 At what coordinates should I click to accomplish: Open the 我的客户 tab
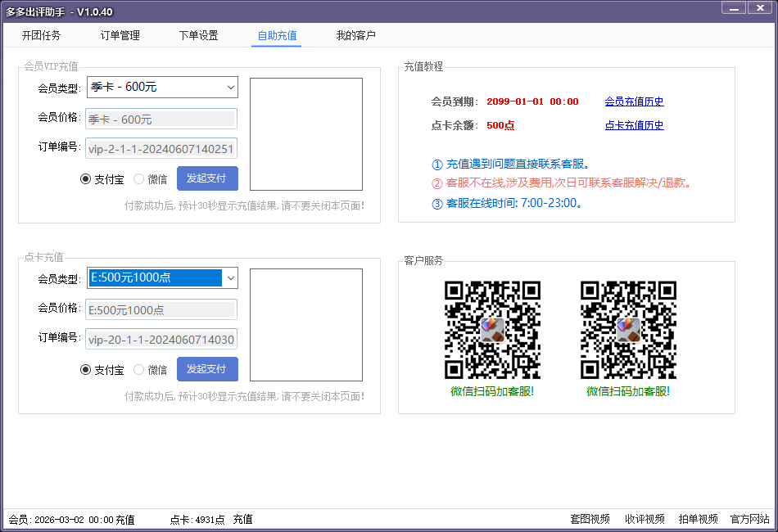tap(355, 36)
